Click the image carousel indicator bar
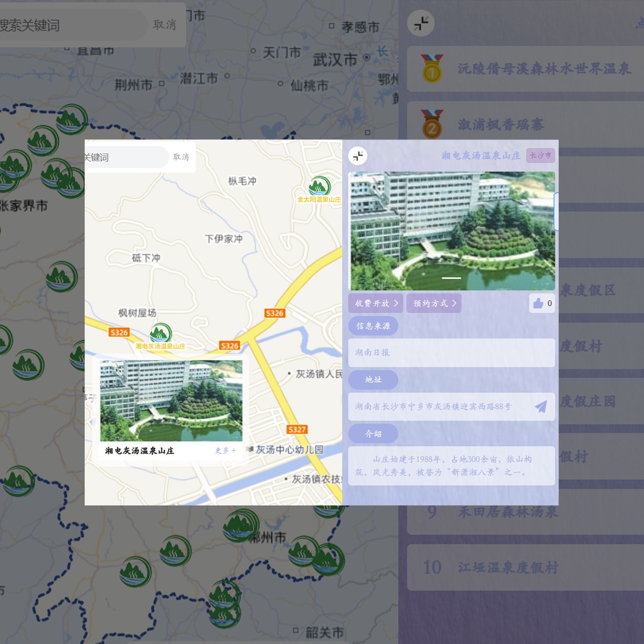This screenshot has width=644, height=644. pyautogui.click(x=451, y=278)
